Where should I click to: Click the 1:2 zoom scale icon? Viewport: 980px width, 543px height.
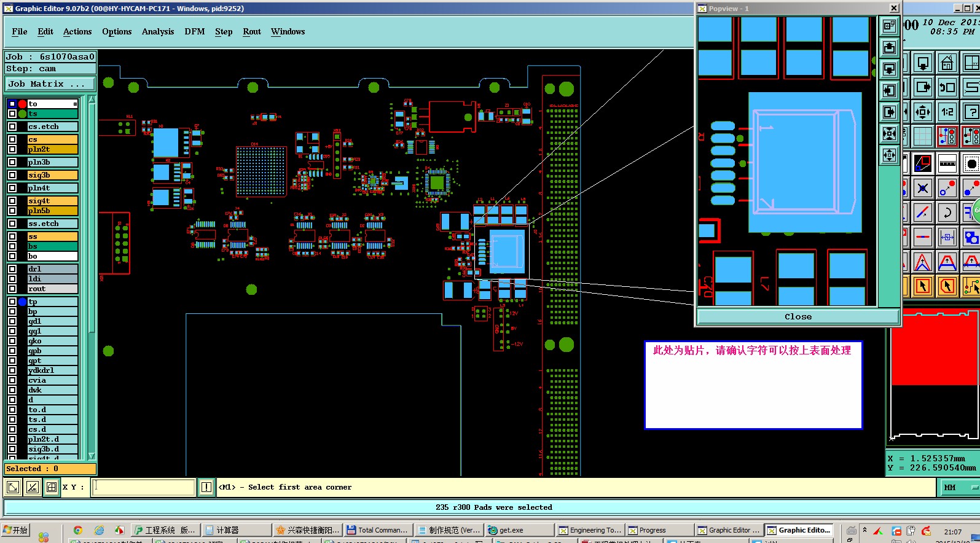coord(947,112)
